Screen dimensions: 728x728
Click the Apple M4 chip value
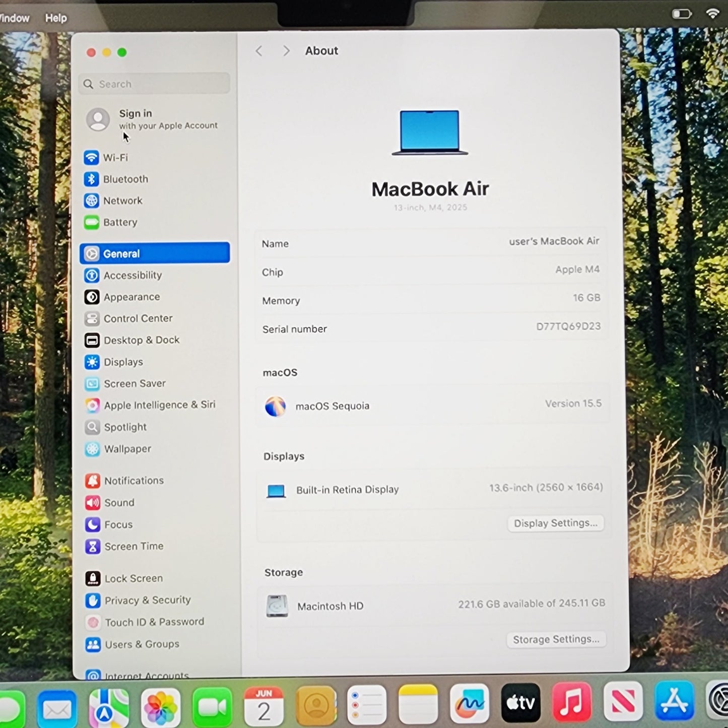(577, 270)
